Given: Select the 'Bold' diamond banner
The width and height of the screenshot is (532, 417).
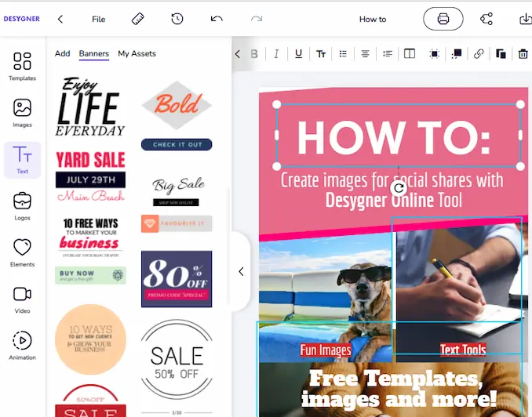Looking at the screenshot, I should pyautogui.click(x=177, y=105).
